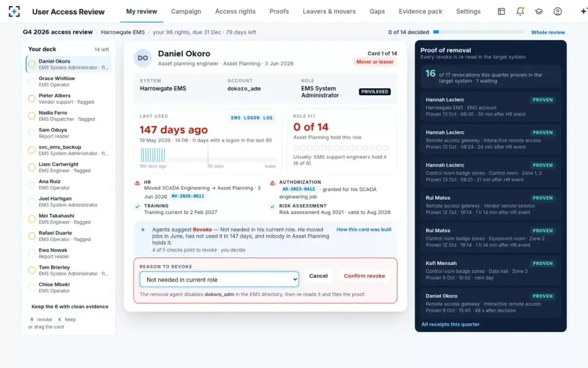Open Rui Matos vendor remote session receipt
Viewport: 588px width, 368px height.
tap(490, 205)
